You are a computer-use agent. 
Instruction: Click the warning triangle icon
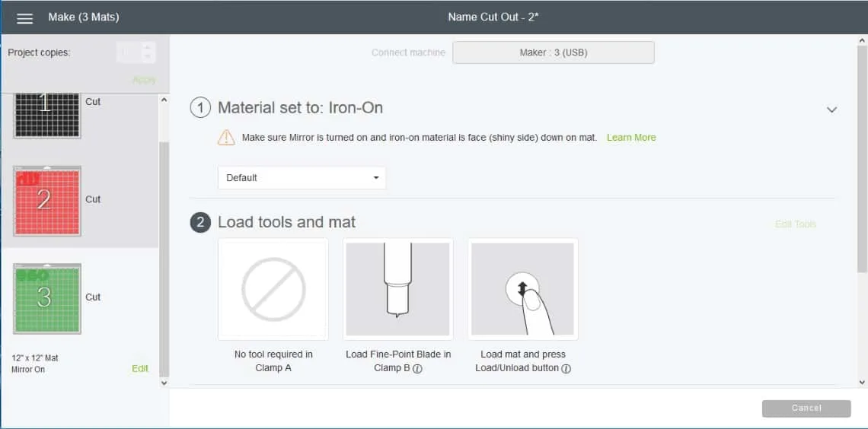(226, 137)
